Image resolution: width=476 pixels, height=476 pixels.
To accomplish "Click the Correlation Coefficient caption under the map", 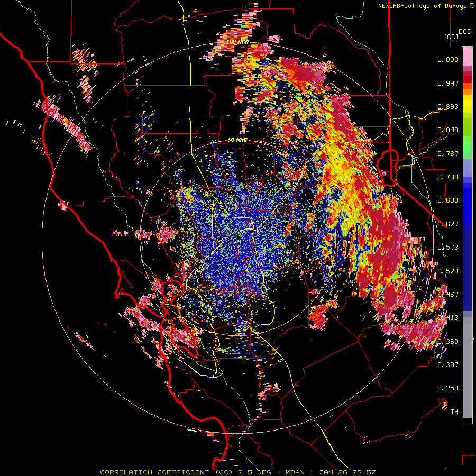I will [x=237, y=472].
